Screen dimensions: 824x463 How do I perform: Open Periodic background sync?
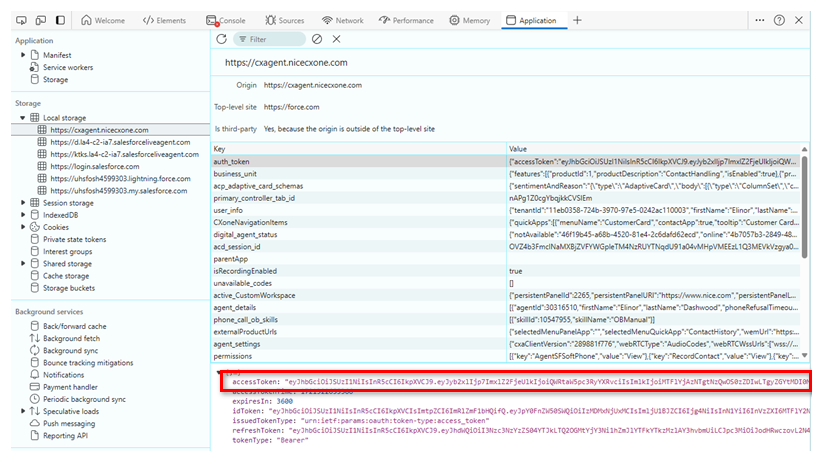point(84,399)
